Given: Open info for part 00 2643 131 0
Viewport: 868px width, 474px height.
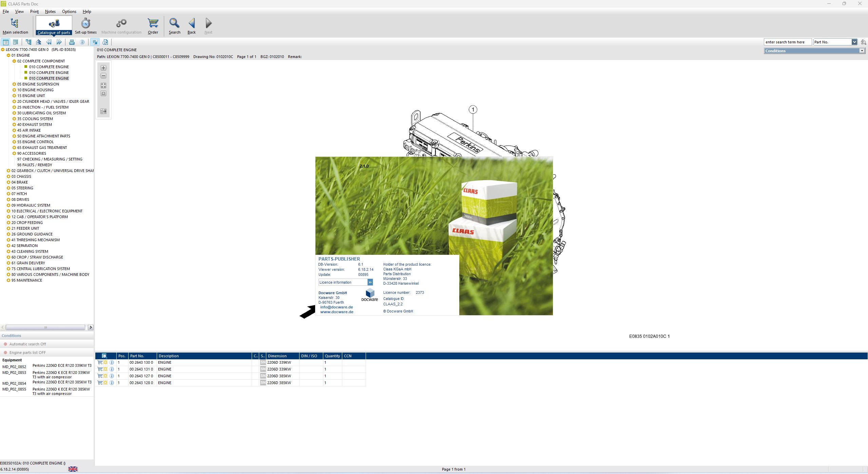Looking at the screenshot, I should (x=112, y=369).
